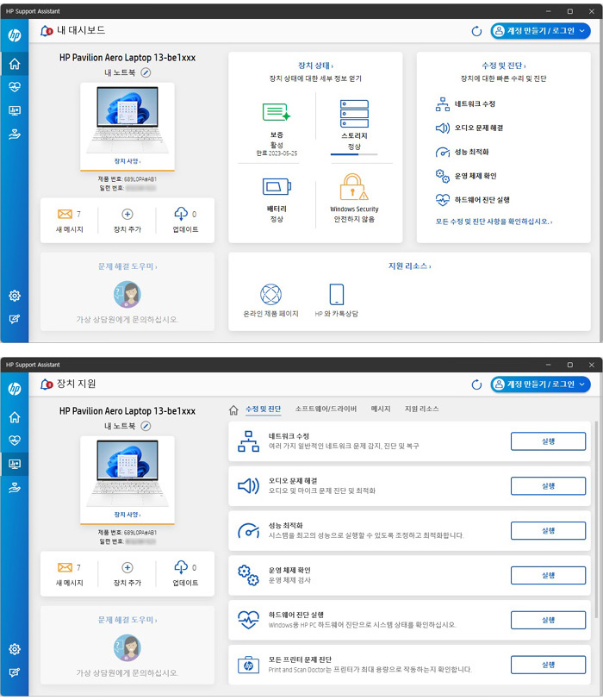
Task: Open home icon in top window sidebar
Action: pos(15,64)
